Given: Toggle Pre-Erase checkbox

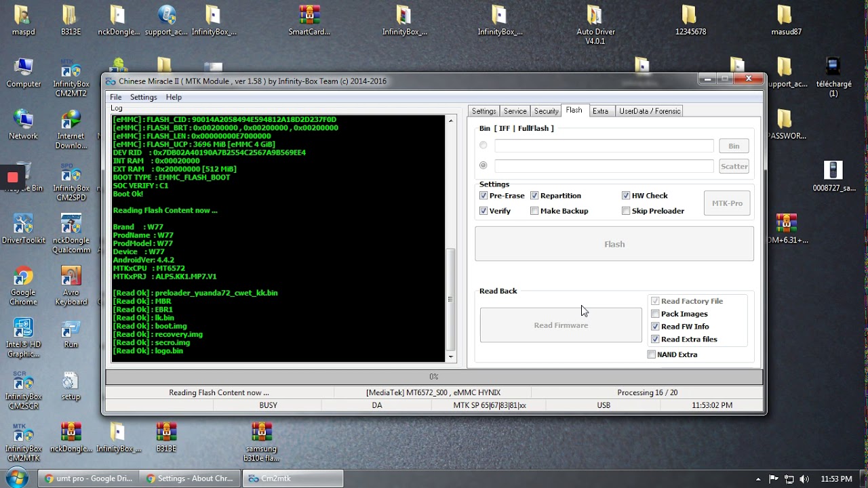Looking at the screenshot, I should [x=484, y=195].
